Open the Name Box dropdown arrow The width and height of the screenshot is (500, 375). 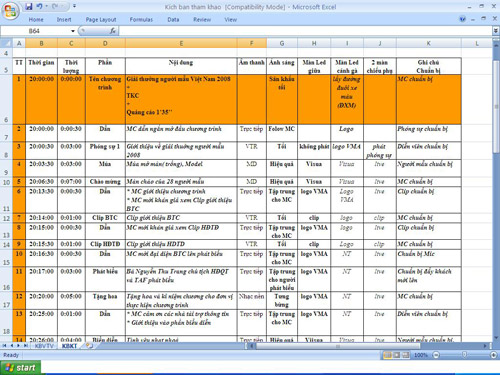tap(73, 31)
